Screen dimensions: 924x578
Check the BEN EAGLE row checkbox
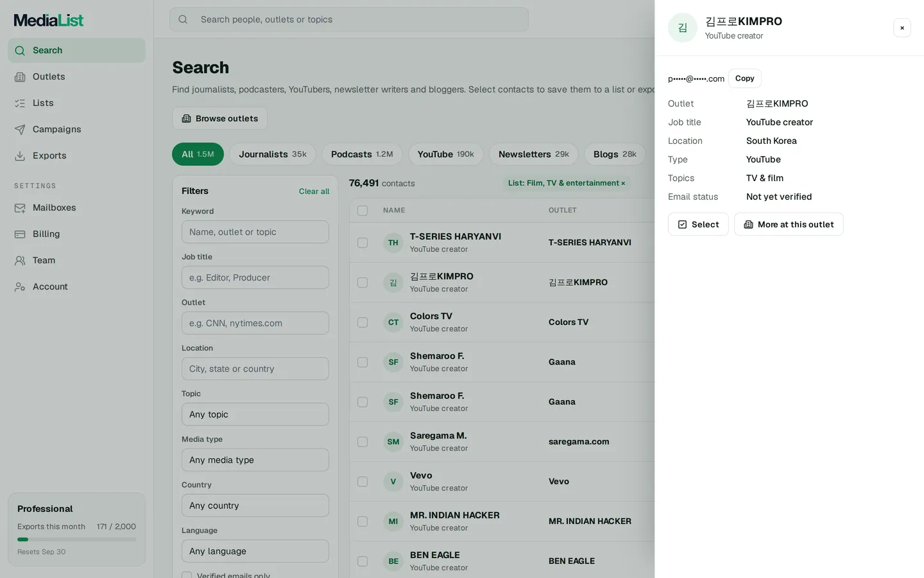[363, 561]
